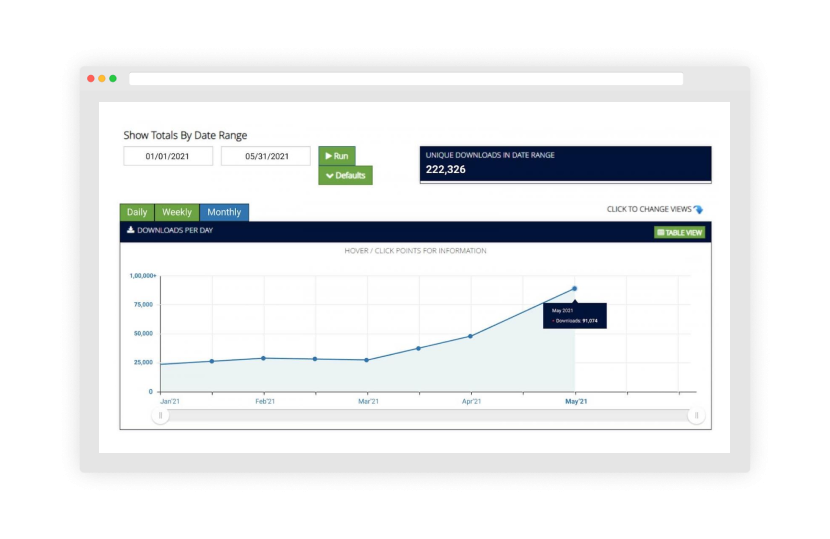Click the end date field 05/31/2021
Viewport: 830px width, 539px height.
[266, 156]
